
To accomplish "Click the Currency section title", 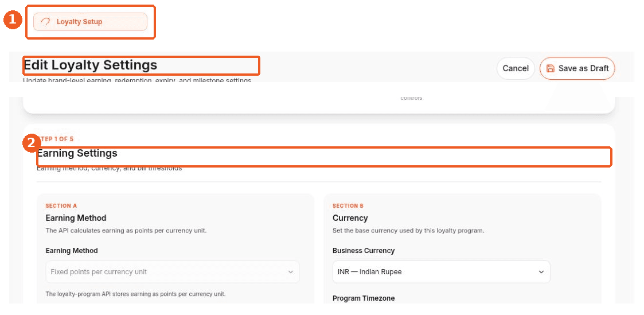I will point(350,218).
